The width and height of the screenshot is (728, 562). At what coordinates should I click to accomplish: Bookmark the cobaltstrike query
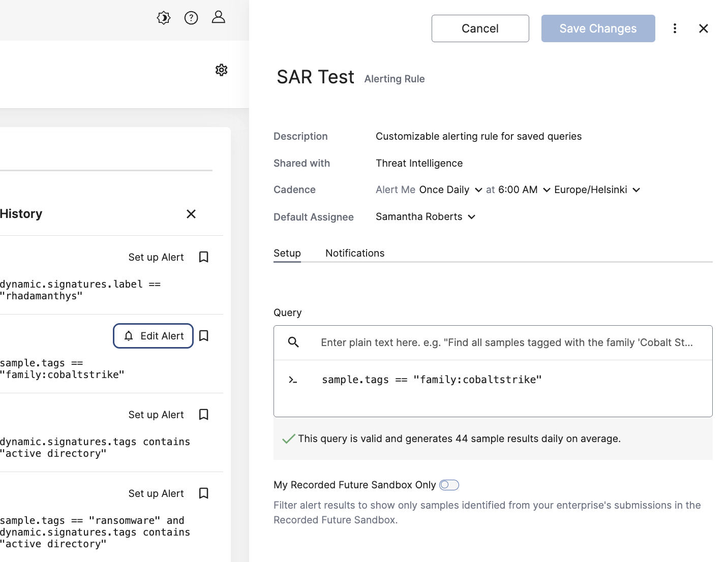(204, 336)
